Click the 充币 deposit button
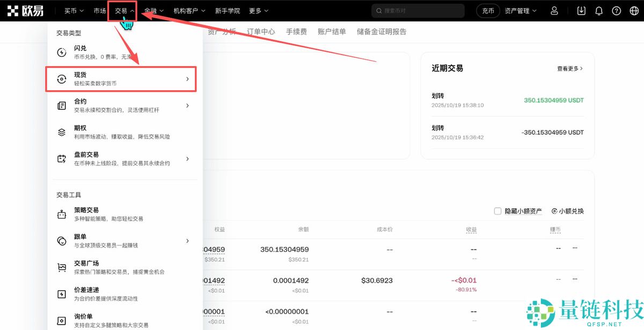Screen dimensions: 644x330 (x=487, y=10)
